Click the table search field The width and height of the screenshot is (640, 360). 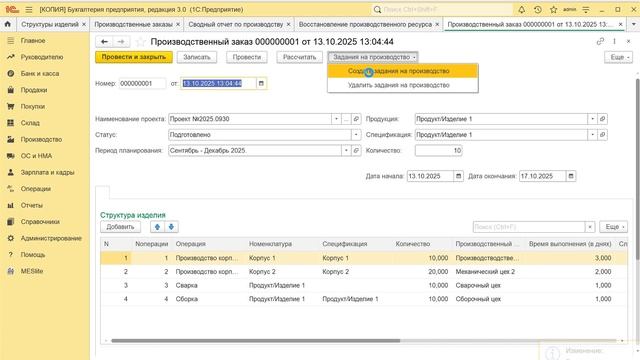click(529, 227)
